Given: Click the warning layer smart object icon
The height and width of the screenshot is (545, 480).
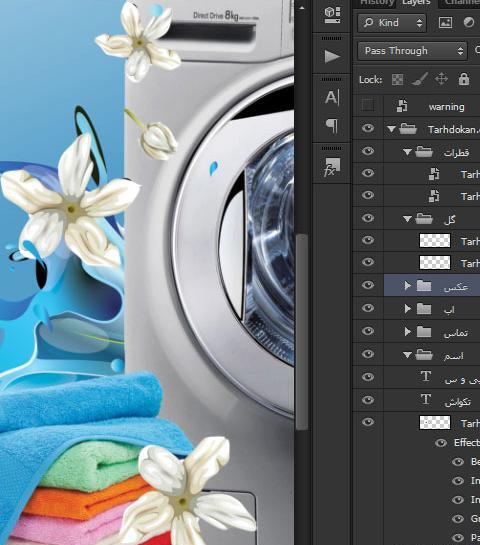Looking at the screenshot, I should click(402, 106).
